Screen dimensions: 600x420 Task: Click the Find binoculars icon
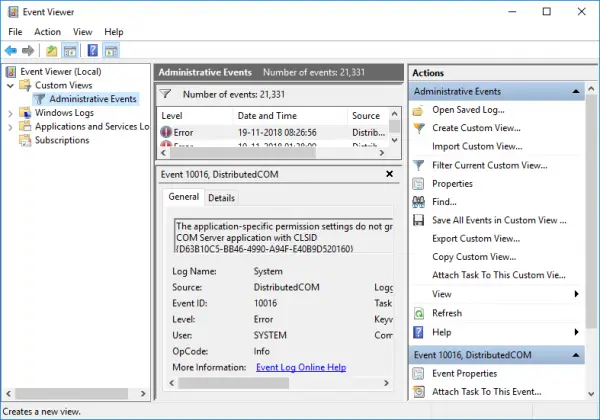click(418, 202)
